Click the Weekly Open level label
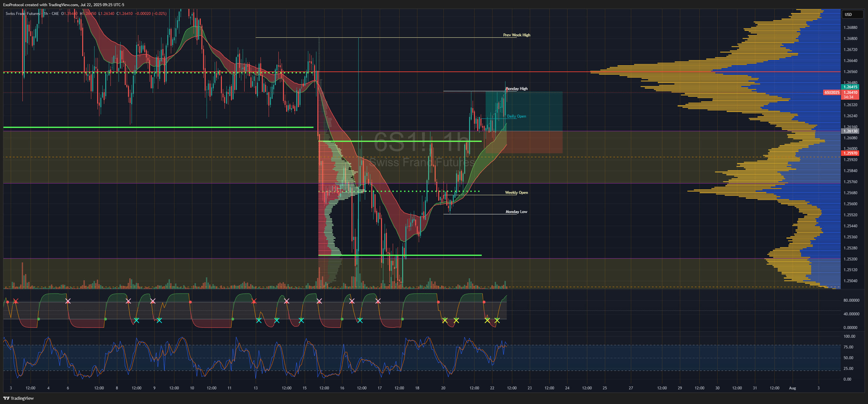Image resolution: width=868 pixels, height=404 pixels. (517, 192)
